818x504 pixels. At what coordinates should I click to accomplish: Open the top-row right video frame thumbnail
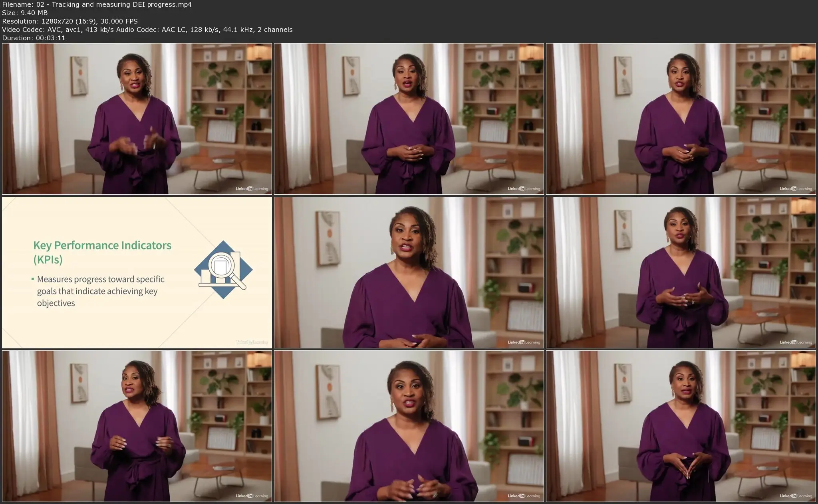[x=681, y=119]
